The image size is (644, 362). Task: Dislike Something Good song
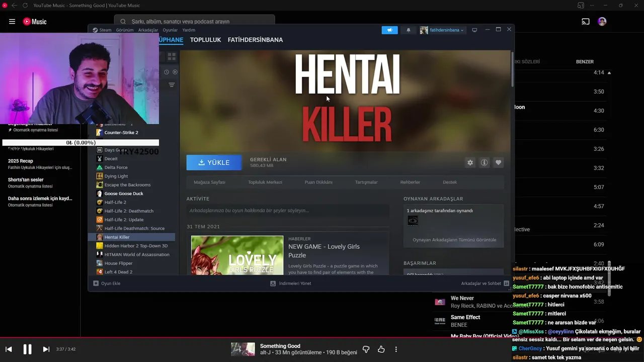pos(366,349)
